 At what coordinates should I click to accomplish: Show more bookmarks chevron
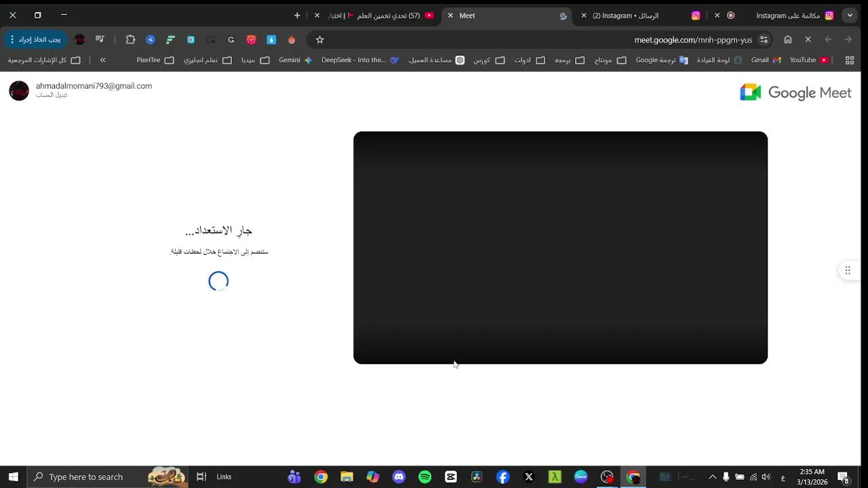point(102,60)
